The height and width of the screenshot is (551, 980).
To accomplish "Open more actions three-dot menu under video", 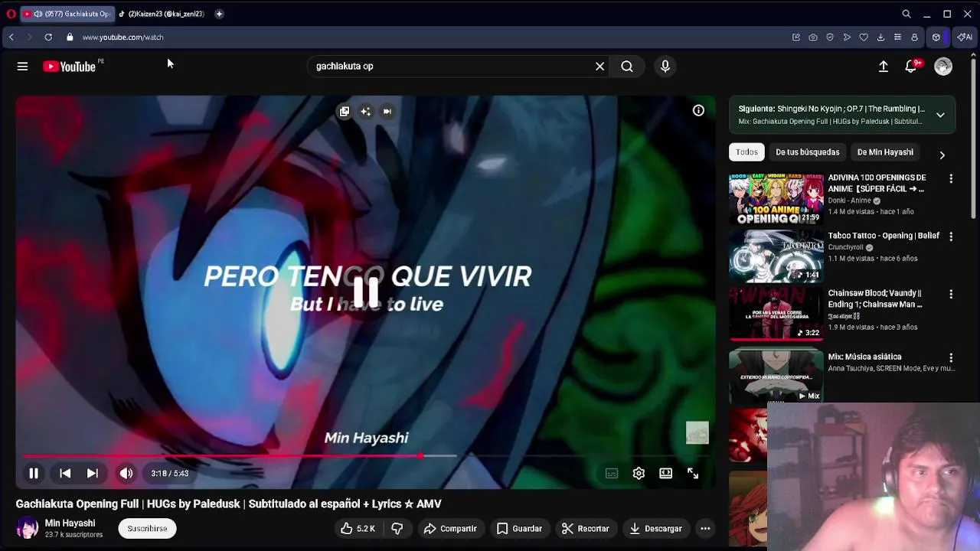I will tap(705, 529).
